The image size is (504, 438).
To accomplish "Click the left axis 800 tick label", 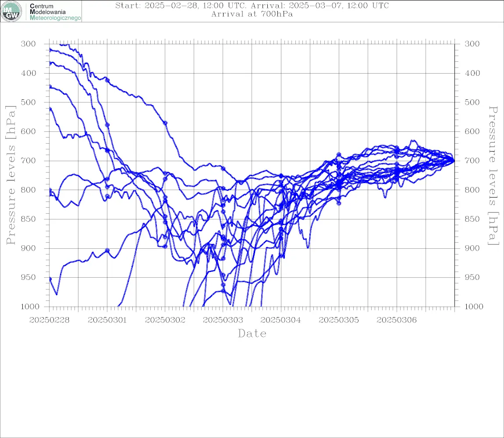I will pos(28,190).
